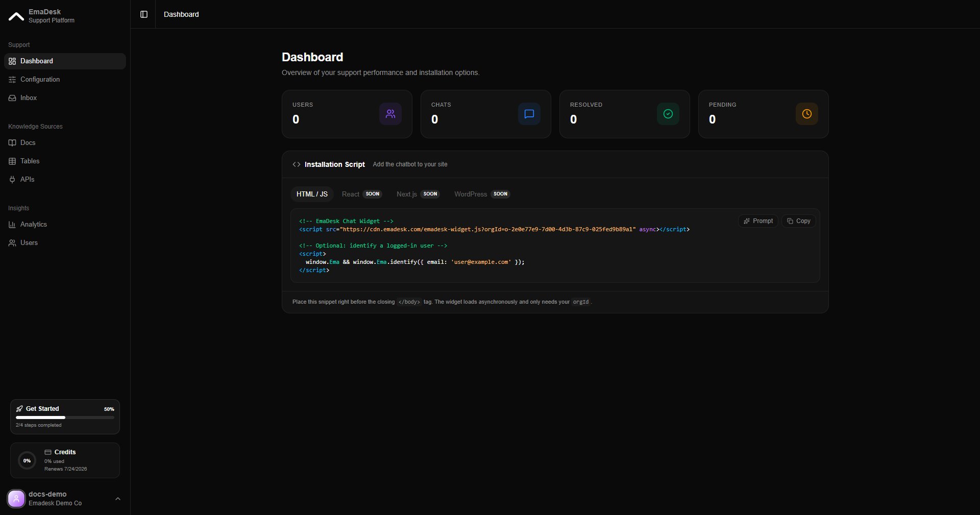980x515 pixels.
Task: Click "Add the chatbot to your site" text
Action: tap(410, 164)
